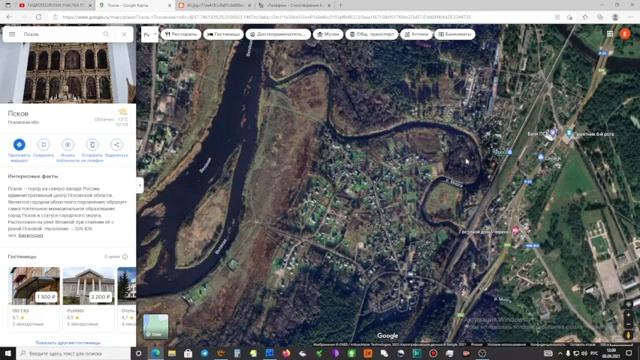Open the browser profile icon
Image resolution: width=640 pixels, height=360 pixels.
point(615,17)
